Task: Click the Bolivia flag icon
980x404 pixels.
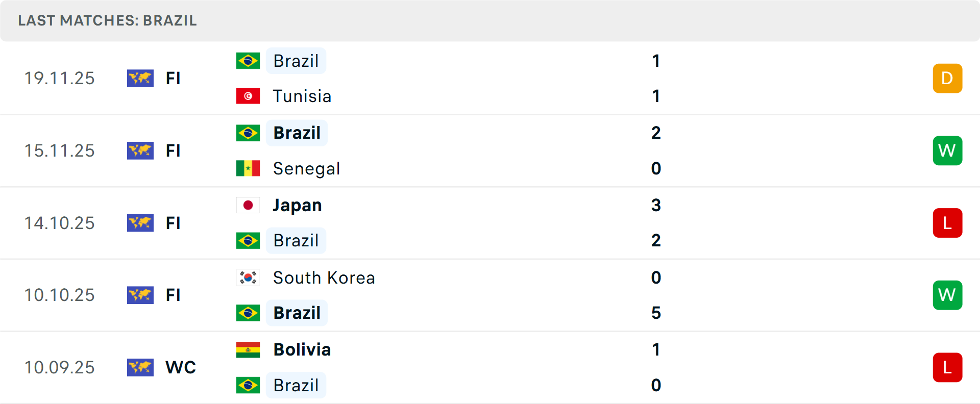Action: [248, 350]
